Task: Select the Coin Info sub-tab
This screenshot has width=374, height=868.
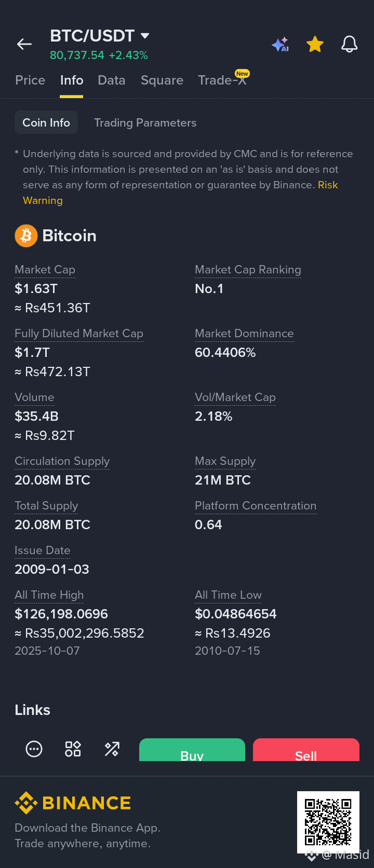Action: pyautogui.click(x=46, y=122)
